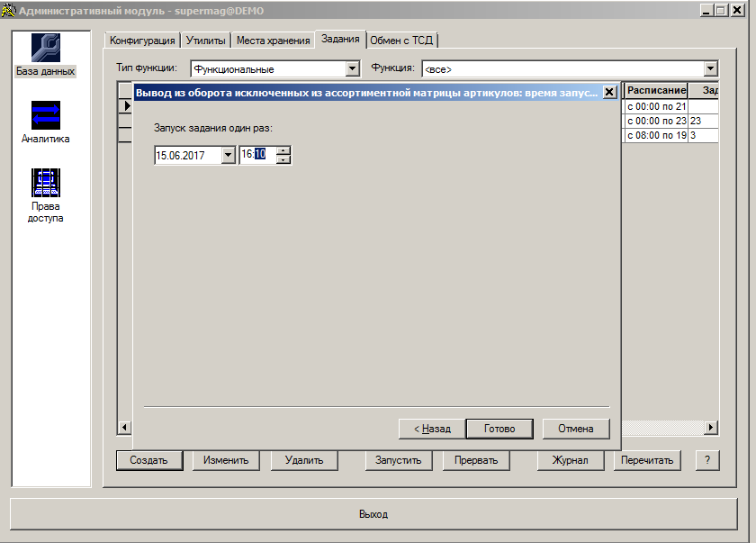This screenshot has height=543, width=756.
Task: Click the current row marker arrow
Action: point(126,105)
